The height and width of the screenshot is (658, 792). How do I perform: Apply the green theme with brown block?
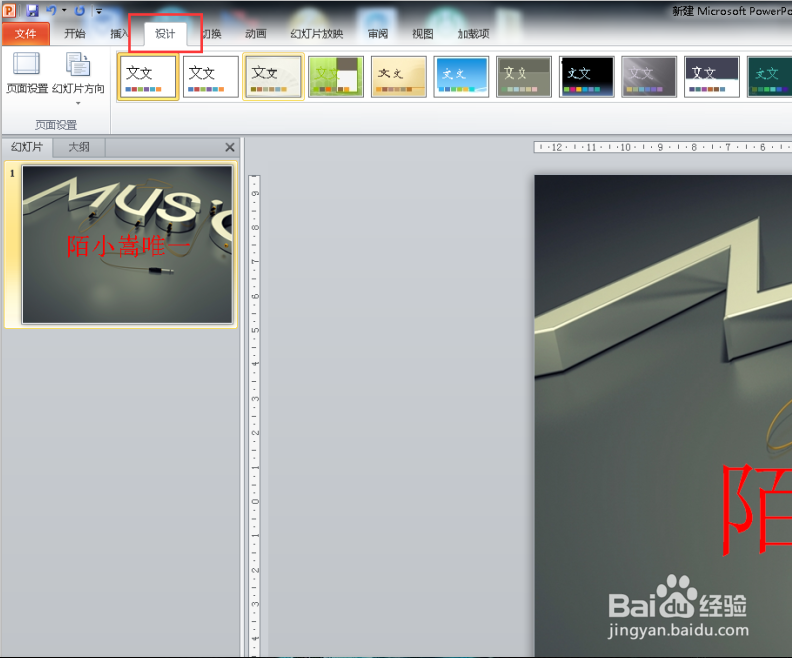coord(336,77)
